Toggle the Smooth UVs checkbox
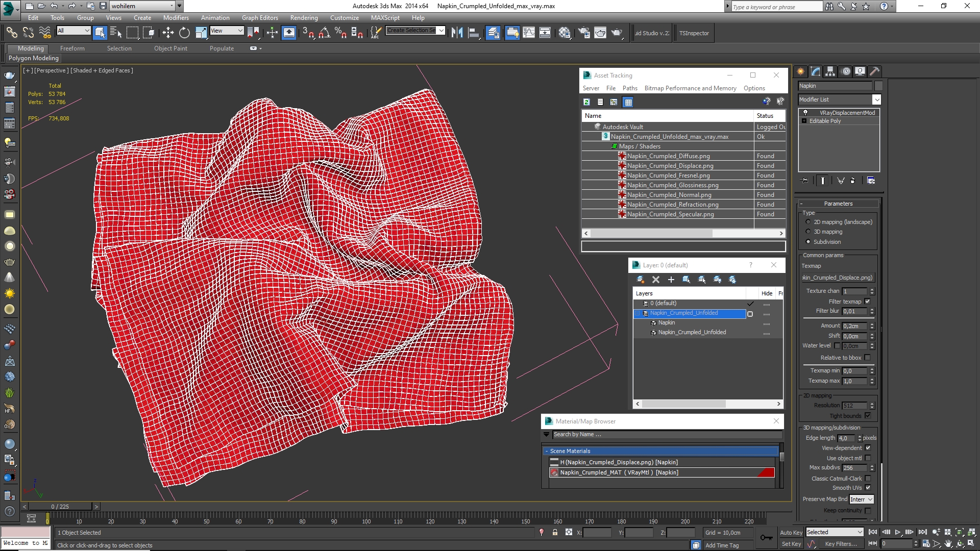 pyautogui.click(x=868, y=488)
